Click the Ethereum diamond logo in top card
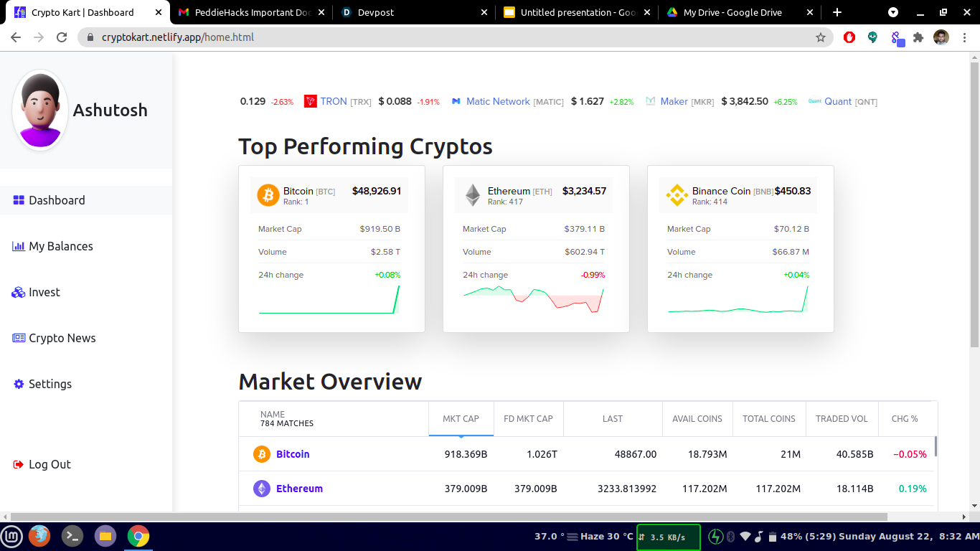The image size is (980, 551). click(473, 195)
